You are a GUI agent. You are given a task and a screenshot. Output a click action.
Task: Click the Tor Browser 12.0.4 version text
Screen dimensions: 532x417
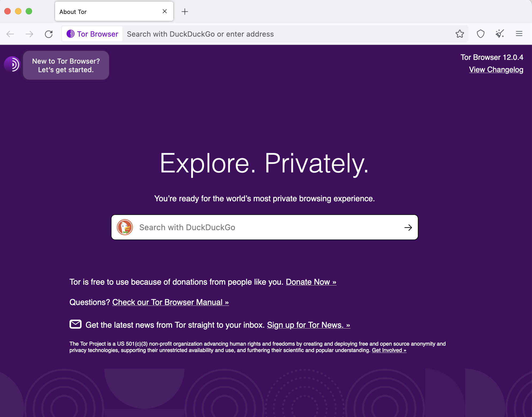492,57
